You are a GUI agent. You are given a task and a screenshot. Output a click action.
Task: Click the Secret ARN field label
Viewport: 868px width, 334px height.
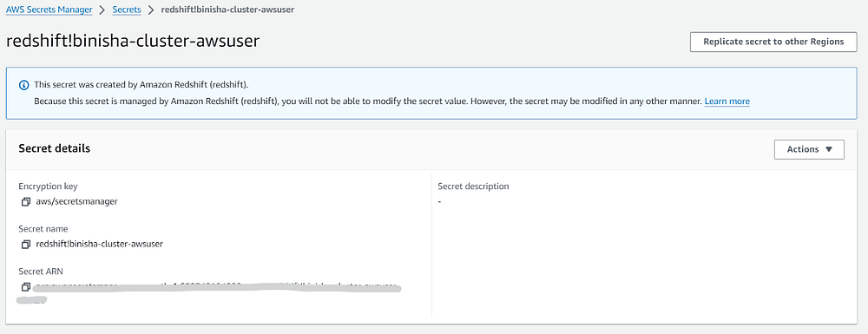point(41,272)
